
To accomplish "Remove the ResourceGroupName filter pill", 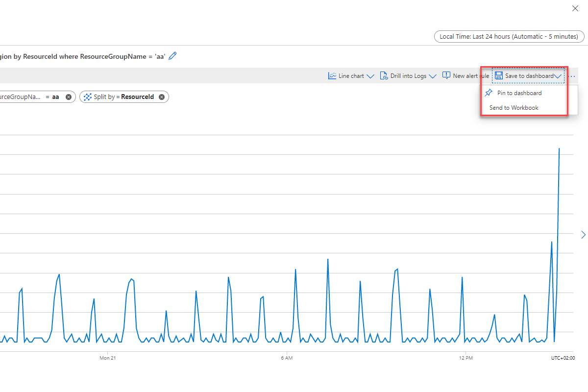I will click(x=68, y=97).
